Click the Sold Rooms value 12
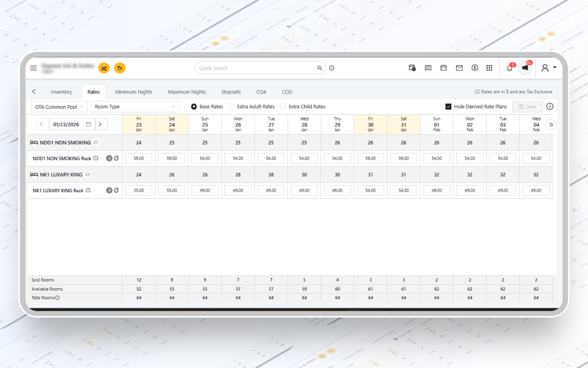The width and height of the screenshot is (588, 368). pyautogui.click(x=139, y=280)
